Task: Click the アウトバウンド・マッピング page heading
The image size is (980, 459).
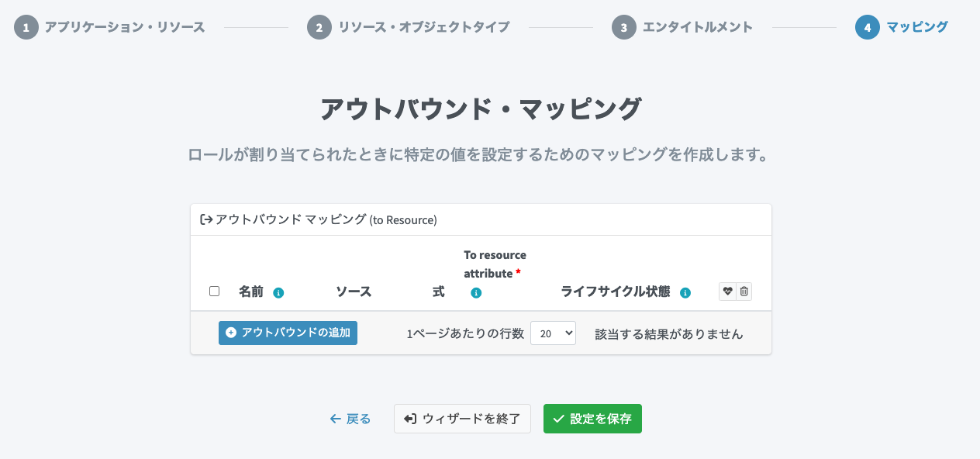Action: 481,109
